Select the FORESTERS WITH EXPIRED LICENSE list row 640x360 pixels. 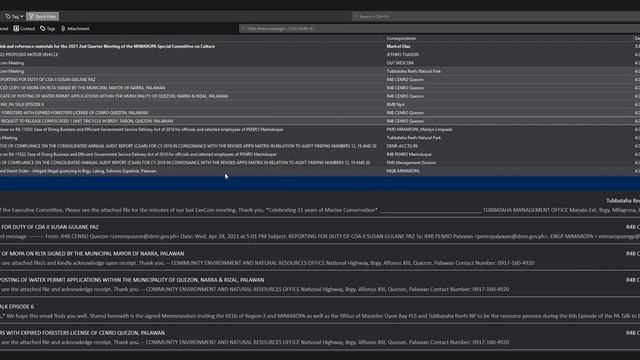pyautogui.click(x=320, y=113)
